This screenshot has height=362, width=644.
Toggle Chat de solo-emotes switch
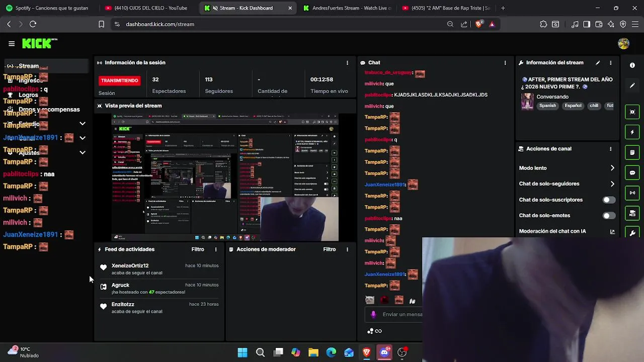[609, 216]
